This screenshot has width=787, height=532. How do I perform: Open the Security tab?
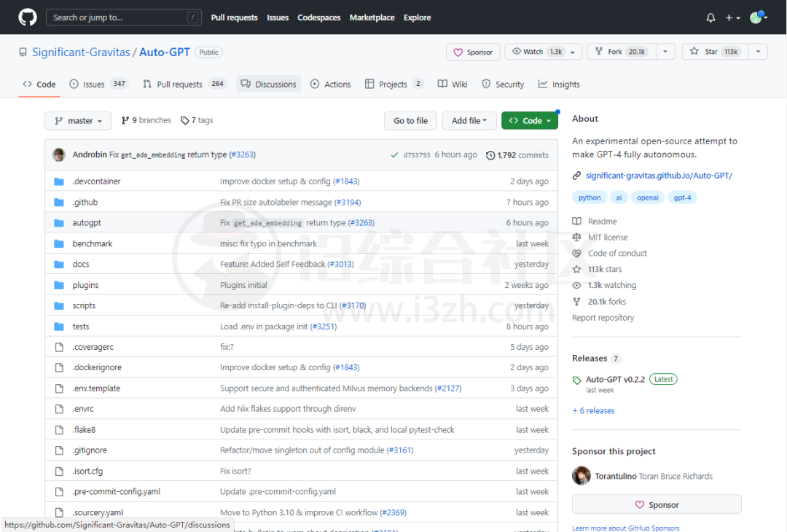[x=502, y=85]
